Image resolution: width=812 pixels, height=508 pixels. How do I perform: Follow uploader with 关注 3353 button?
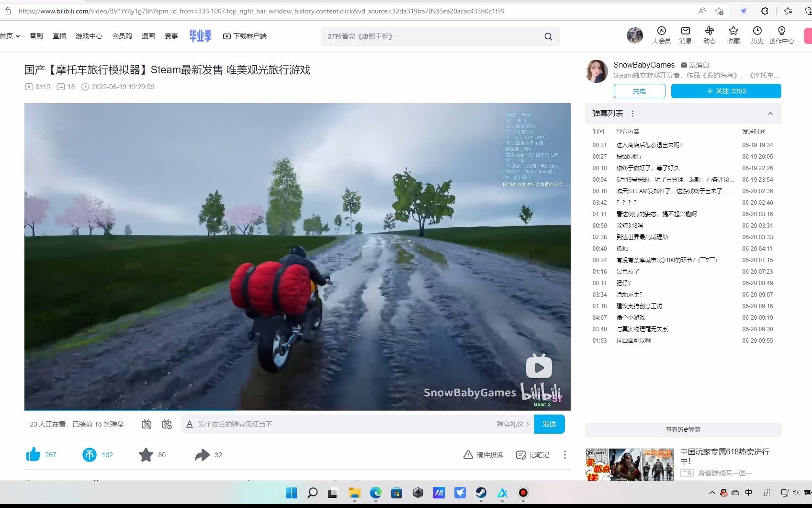(726, 91)
